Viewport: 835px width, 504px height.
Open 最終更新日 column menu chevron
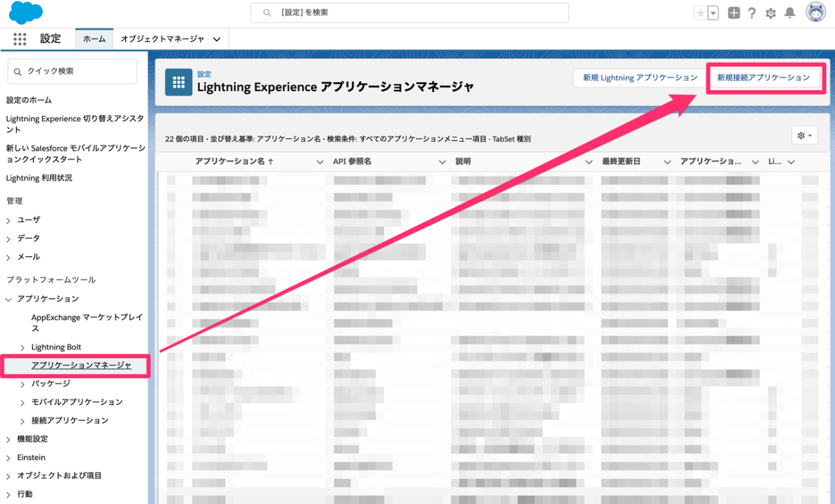[x=667, y=162]
